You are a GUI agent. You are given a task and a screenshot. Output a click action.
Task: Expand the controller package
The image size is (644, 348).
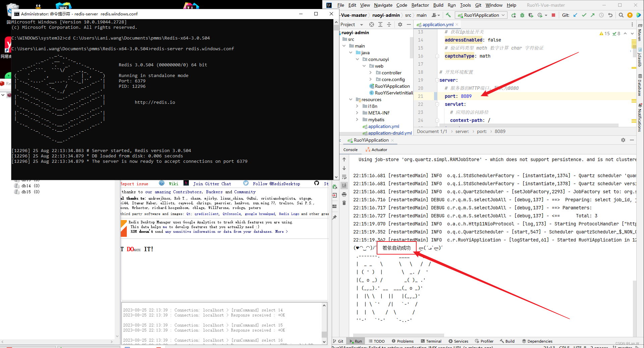371,73
